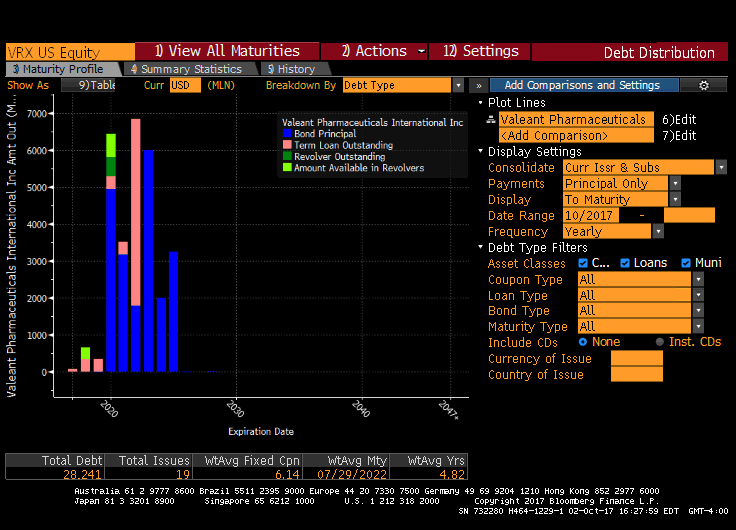This screenshot has height=530, width=736.
Task: Select None for Include CDs
Action: 583,342
